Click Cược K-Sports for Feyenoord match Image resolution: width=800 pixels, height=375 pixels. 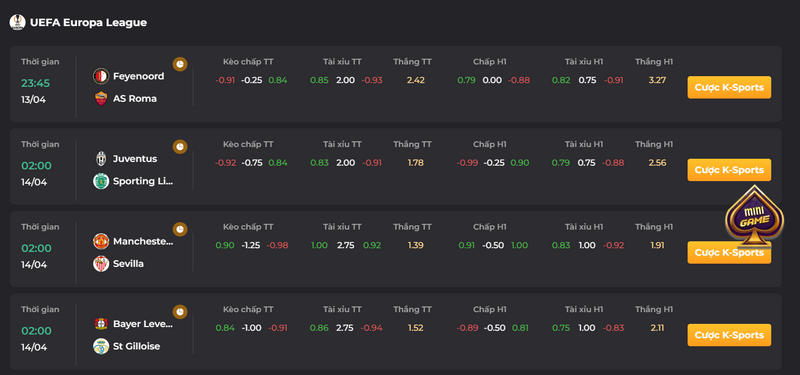tap(729, 87)
